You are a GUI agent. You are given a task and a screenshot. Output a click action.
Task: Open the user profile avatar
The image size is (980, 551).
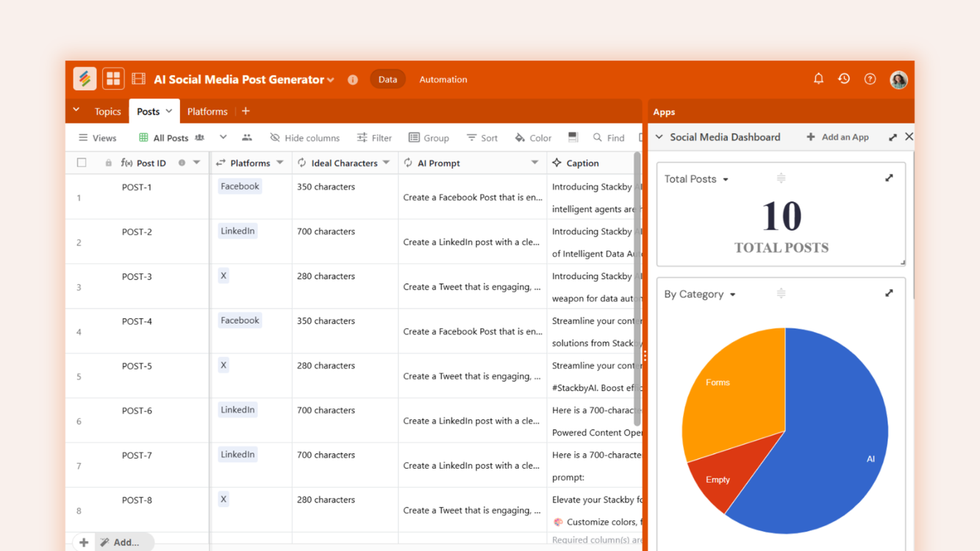[x=898, y=79]
